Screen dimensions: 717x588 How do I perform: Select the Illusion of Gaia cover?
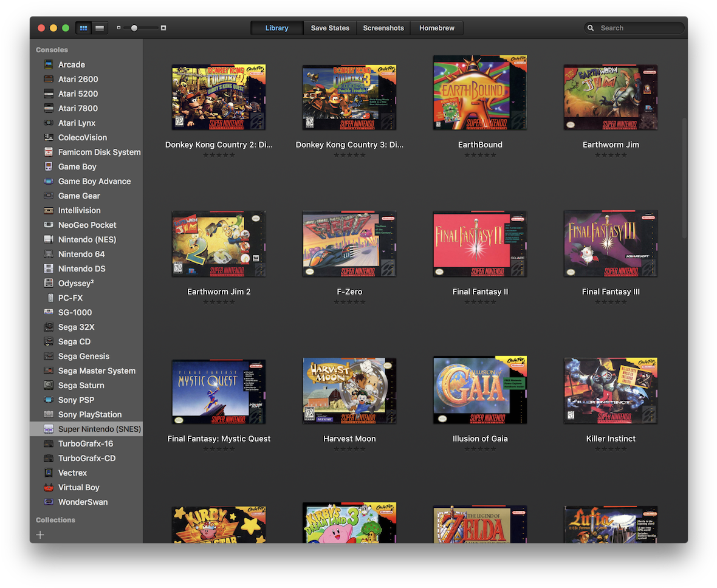480,390
